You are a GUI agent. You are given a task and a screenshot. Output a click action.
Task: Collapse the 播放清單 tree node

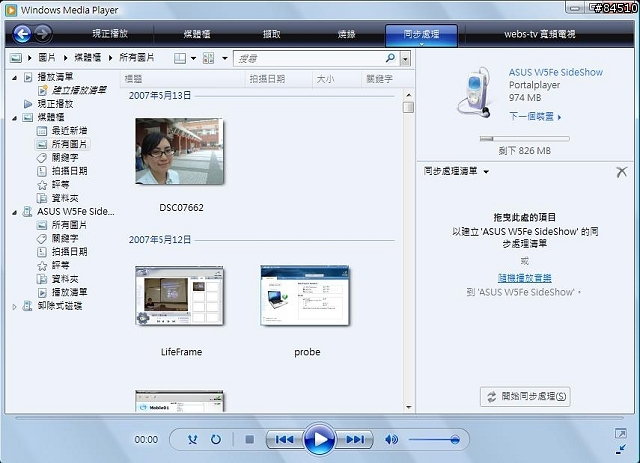click(14, 78)
